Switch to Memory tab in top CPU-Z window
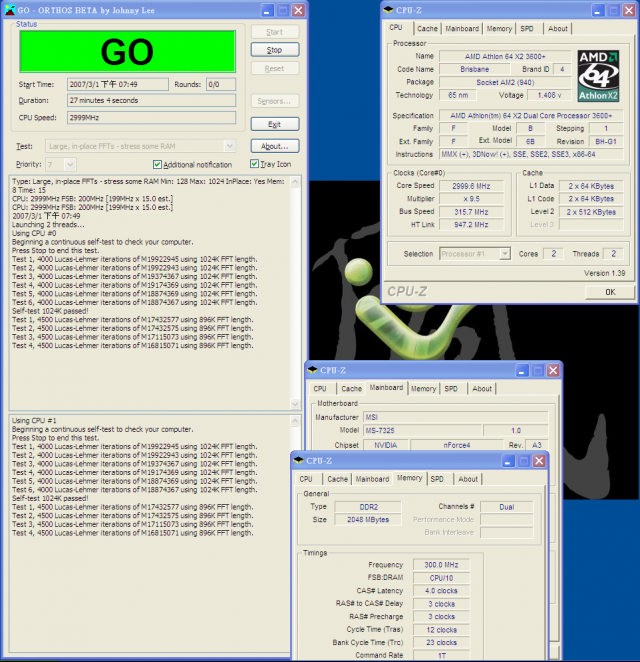 coord(499,29)
